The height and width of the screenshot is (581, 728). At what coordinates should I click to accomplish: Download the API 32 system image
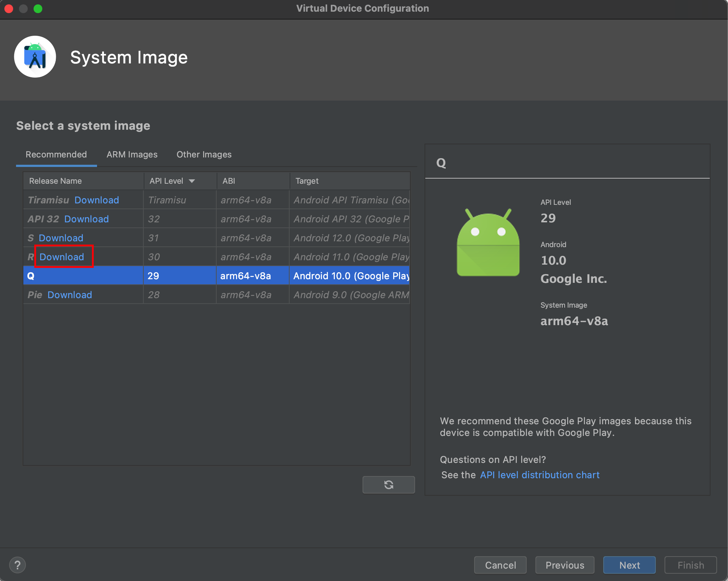[86, 219]
